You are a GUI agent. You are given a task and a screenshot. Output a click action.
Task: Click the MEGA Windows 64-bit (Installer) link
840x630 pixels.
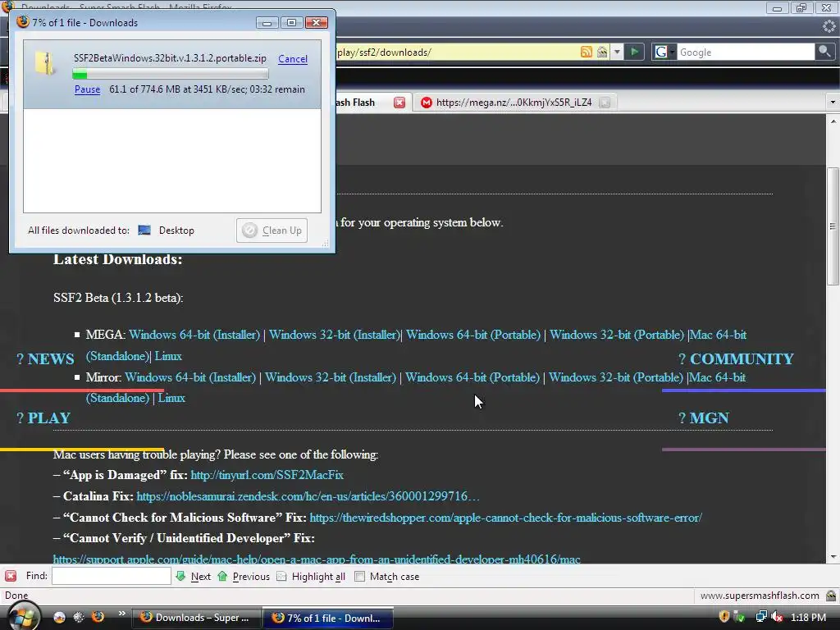pos(194,335)
